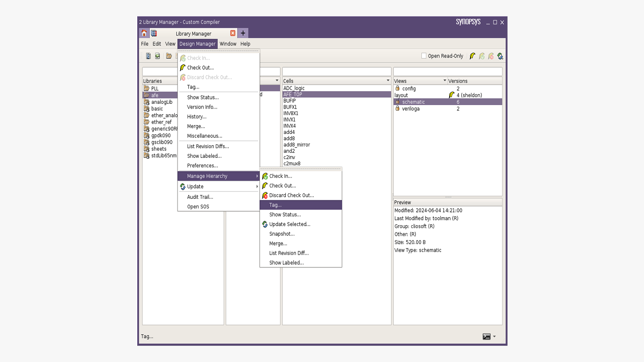644x362 pixels.
Task: Close the Library Manager tab
Action: [x=233, y=33]
